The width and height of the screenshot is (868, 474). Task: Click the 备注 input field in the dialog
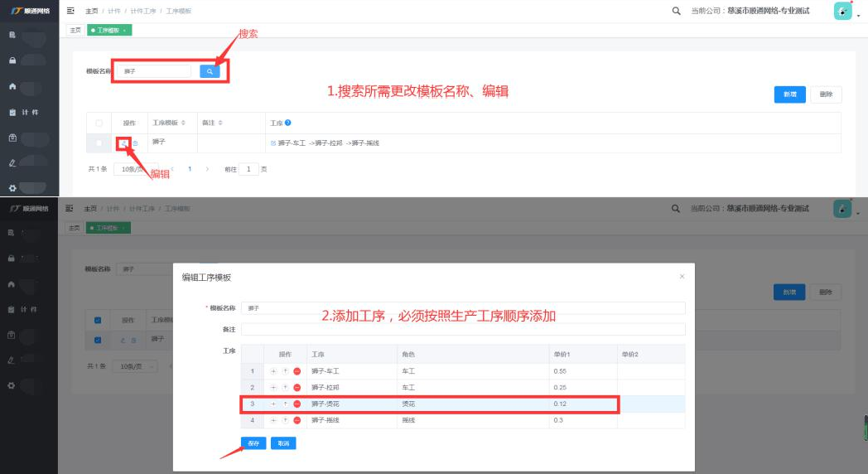[463, 329]
